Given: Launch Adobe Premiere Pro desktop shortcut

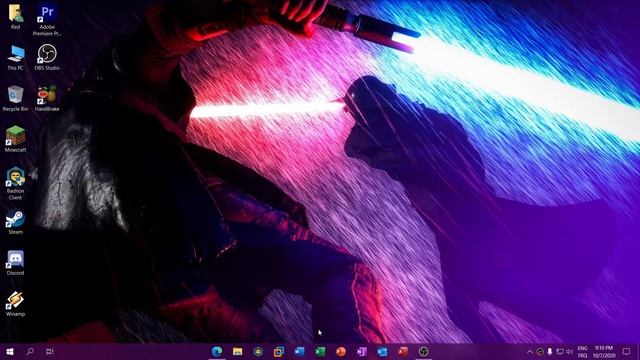Looking at the screenshot, I should [x=47, y=20].
